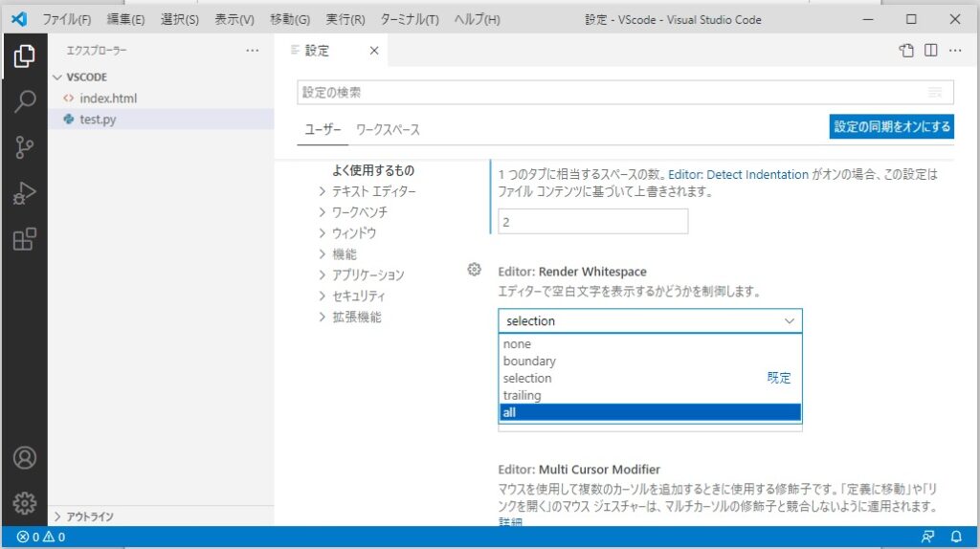This screenshot has height=549, width=980.
Task: Select the 設定 editor tab
Action: pyautogui.click(x=330, y=51)
